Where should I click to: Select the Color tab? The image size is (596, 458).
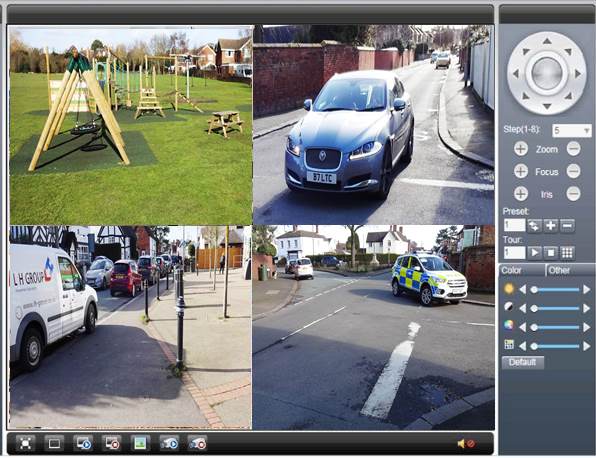coord(511,270)
